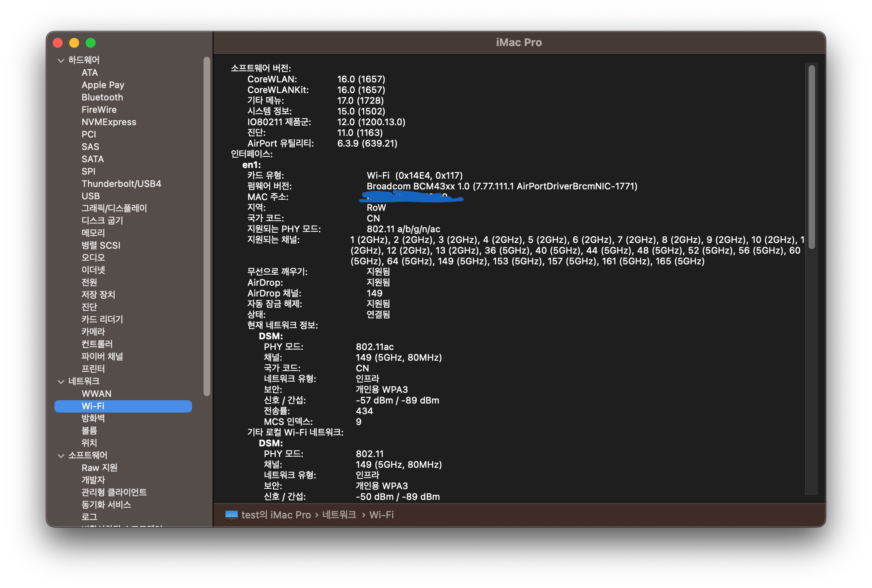Screen dimensions: 872x588
Task: Click the '-50 dBm / -89 dBm' signal value
Action: tap(398, 497)
